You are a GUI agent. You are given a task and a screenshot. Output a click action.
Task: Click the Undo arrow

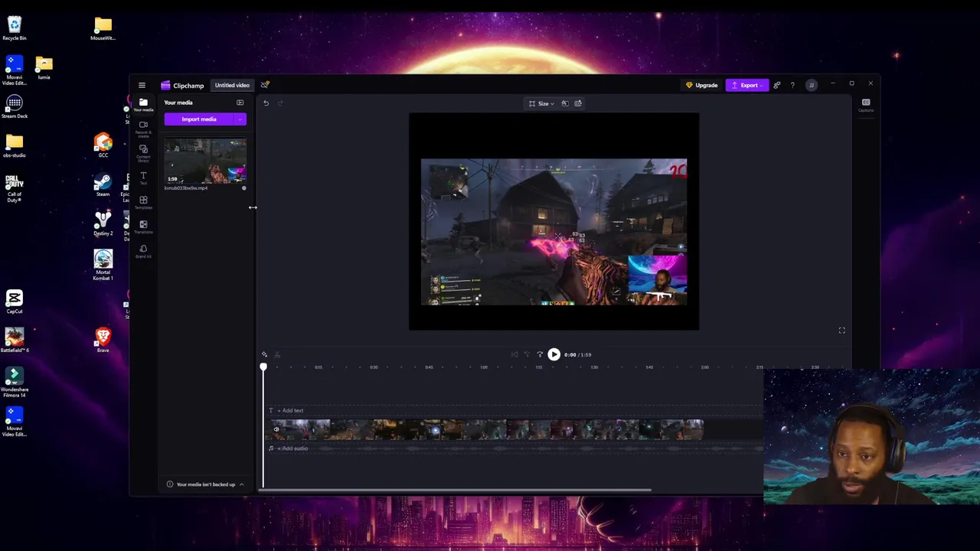pyautogui.click(x=266, y=103)
